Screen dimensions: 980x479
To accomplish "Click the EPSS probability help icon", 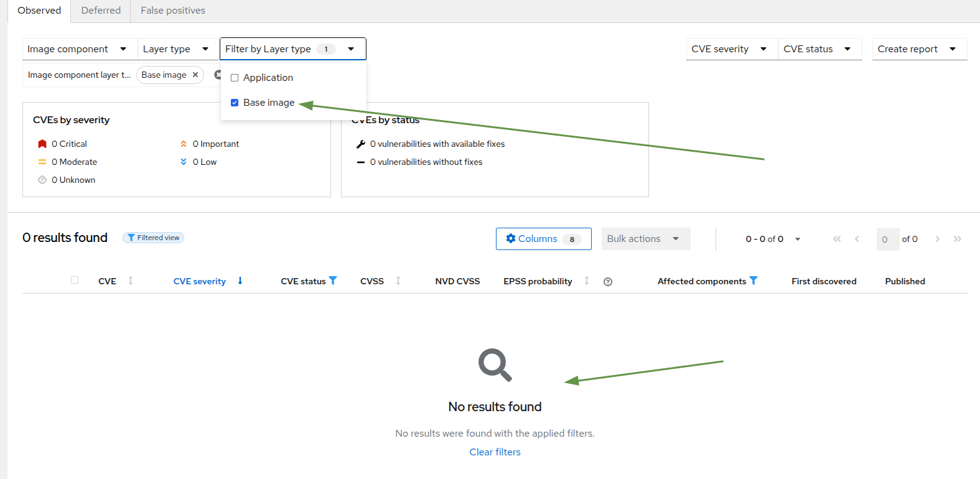I will (x=608, y=282).
